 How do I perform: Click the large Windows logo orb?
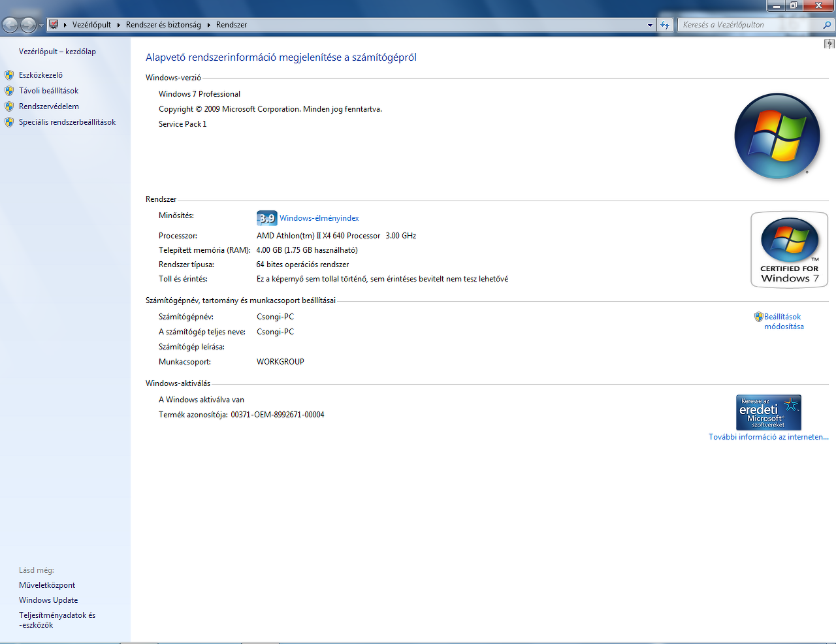(777, 137)
